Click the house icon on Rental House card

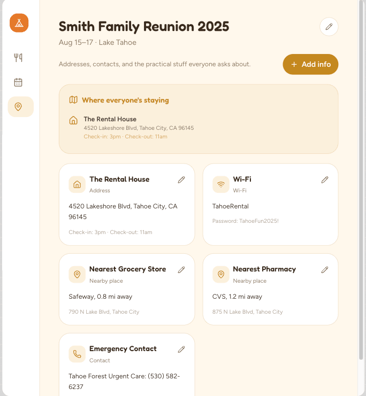point(77,184)
